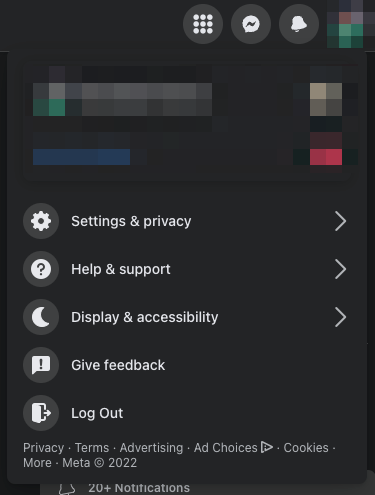Click the gear icon for settings
Viewport: 375px width, 495px height.
[x=41, y=221]
